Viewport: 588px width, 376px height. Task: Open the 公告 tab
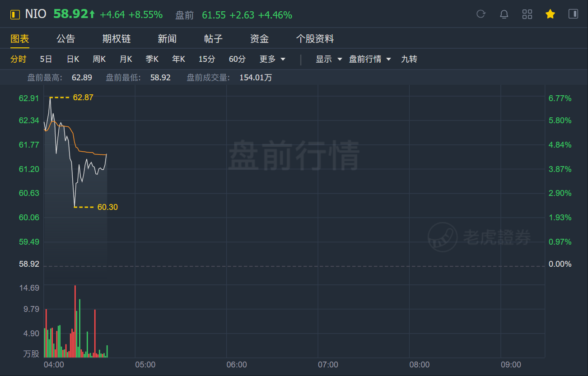(66, 39)
